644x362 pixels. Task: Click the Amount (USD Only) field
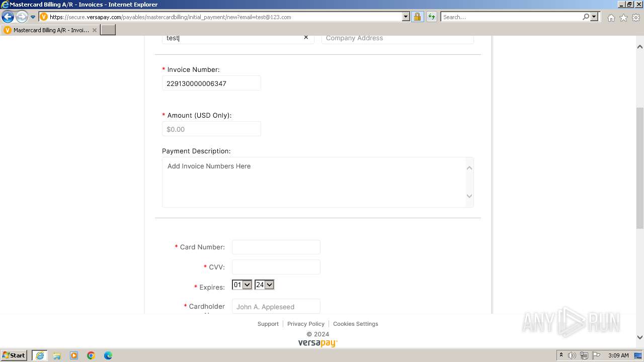[211, 129]
